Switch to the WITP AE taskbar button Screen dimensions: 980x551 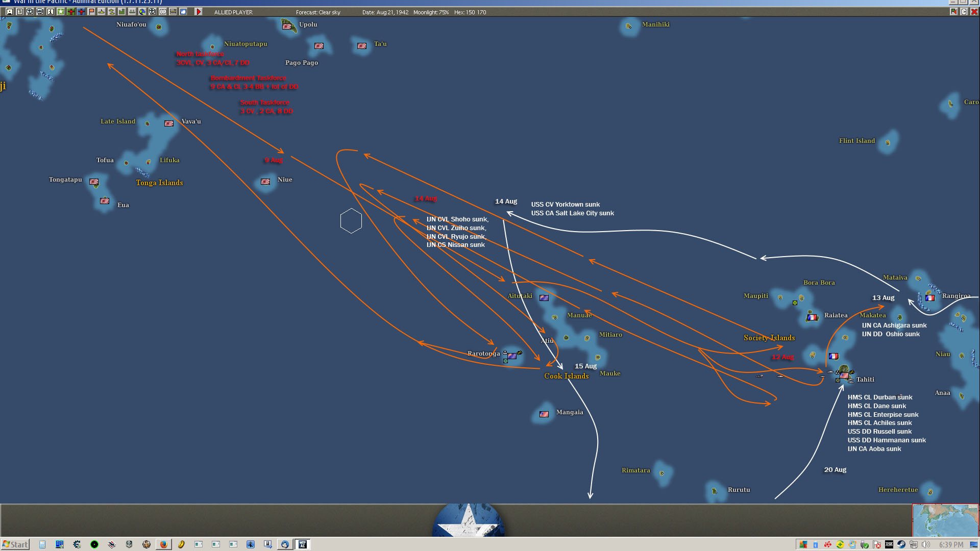click(x=303, y=544)
